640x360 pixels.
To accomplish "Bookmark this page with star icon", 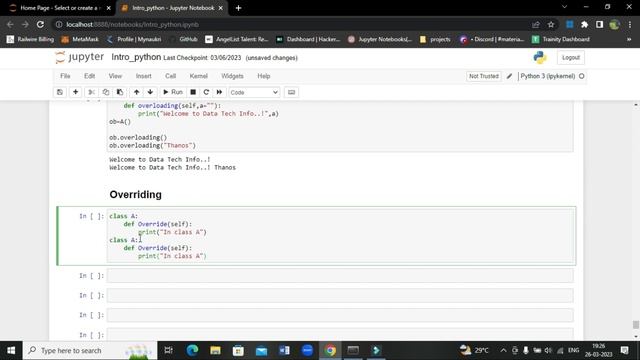I will [x=551, y=24].
